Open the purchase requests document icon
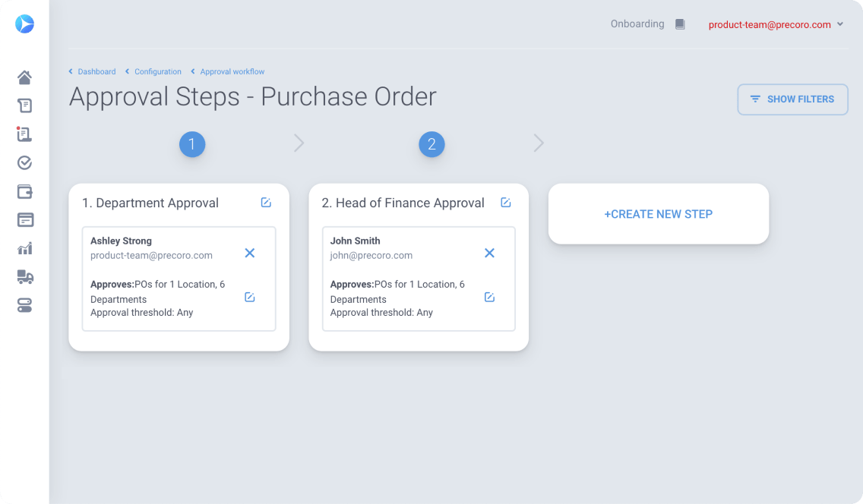The image size is (863, 504). [25, 106]
